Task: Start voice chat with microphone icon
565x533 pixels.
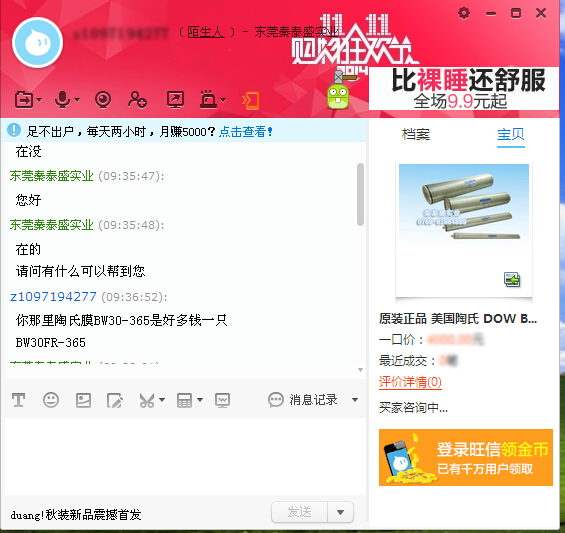Action: [x=62, y=99]
